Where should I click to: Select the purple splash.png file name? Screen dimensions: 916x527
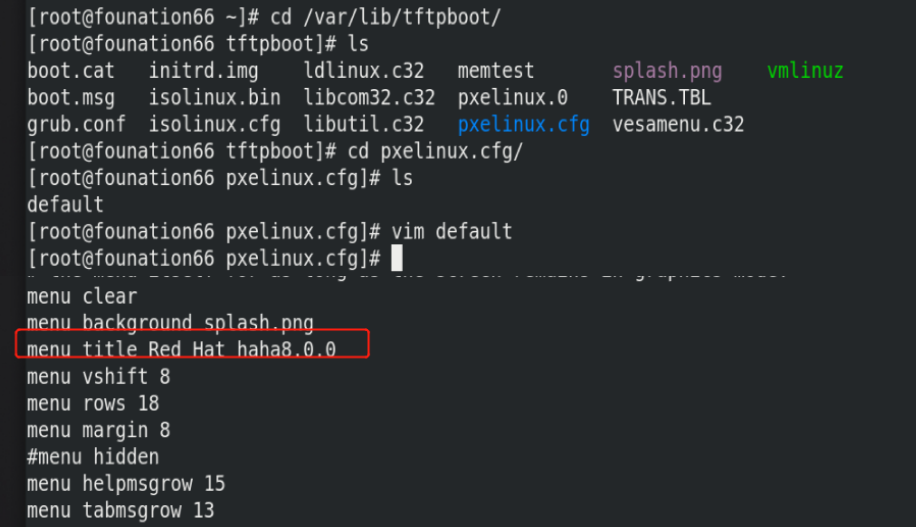click(x=667, y=71)
